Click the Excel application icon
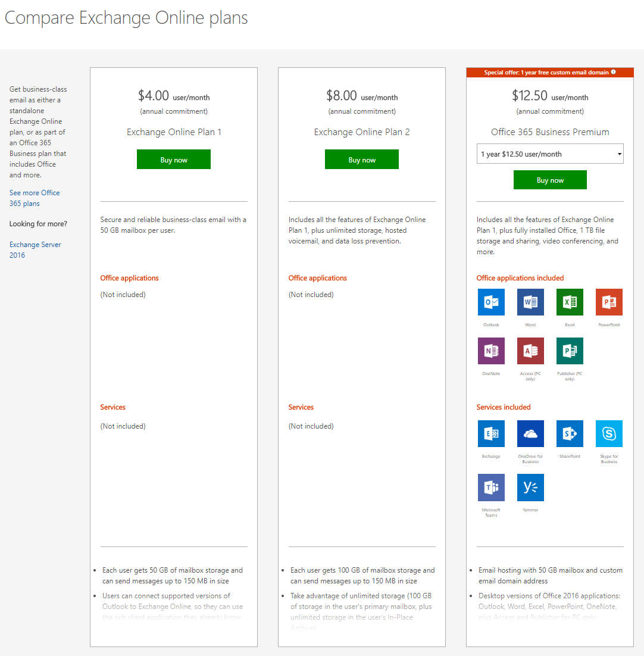Viewport: 644px width, 656px height. pos(570,302)
